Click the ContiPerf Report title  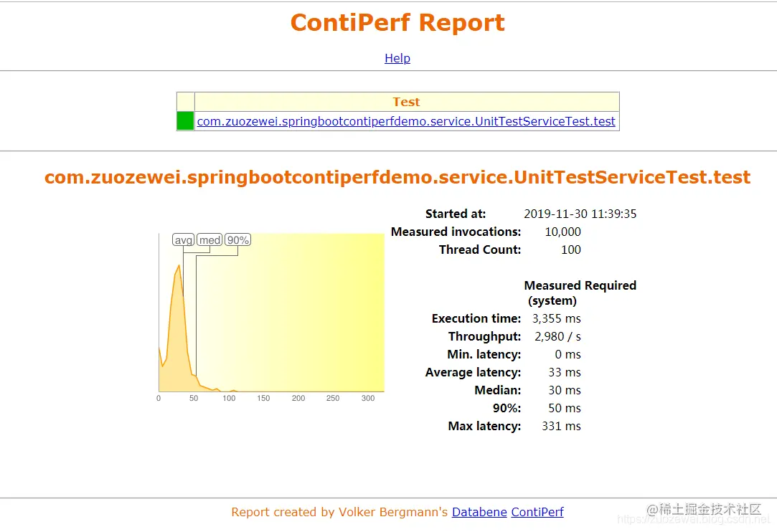(397, 23)
